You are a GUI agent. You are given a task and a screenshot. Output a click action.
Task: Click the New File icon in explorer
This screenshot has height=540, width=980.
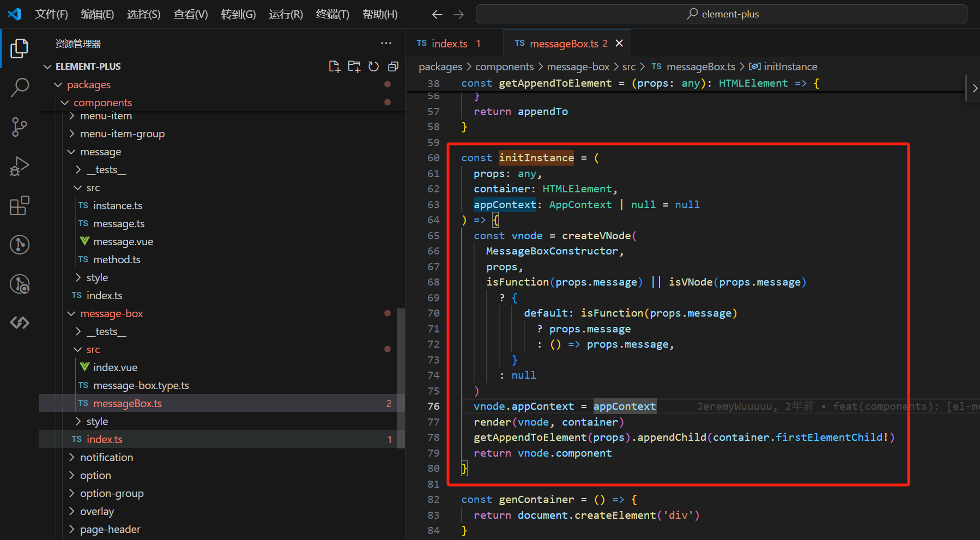(334, 66)
